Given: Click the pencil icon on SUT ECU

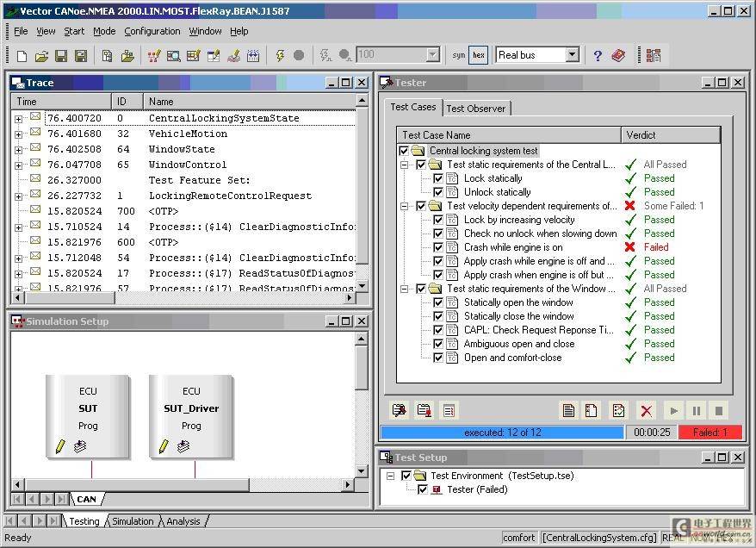Looking at the screenshot, I should click(60, 446).
